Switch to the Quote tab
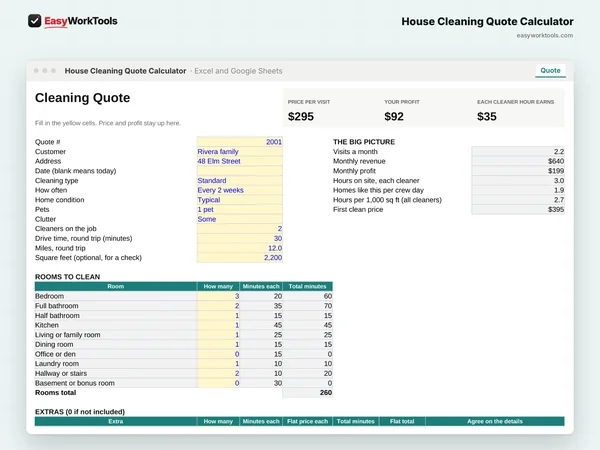The width and height of the screenshot is (600, 450). coord(550,70)
